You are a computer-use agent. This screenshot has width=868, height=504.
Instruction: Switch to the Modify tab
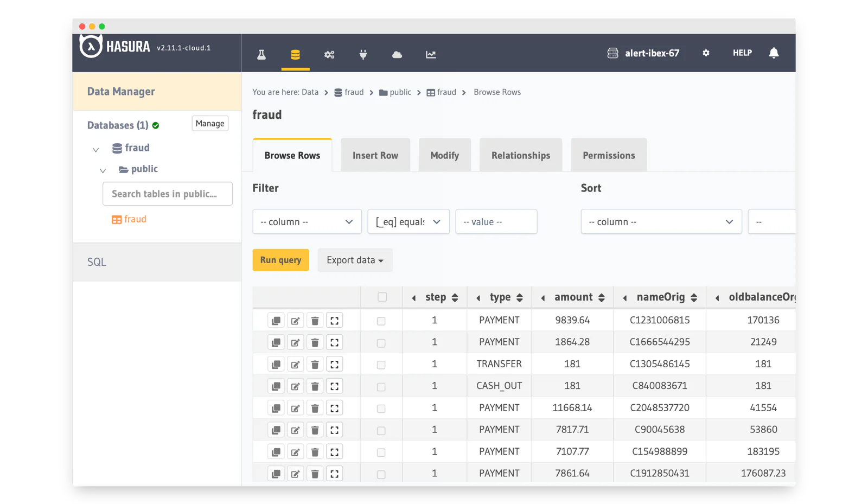point(445,155)
